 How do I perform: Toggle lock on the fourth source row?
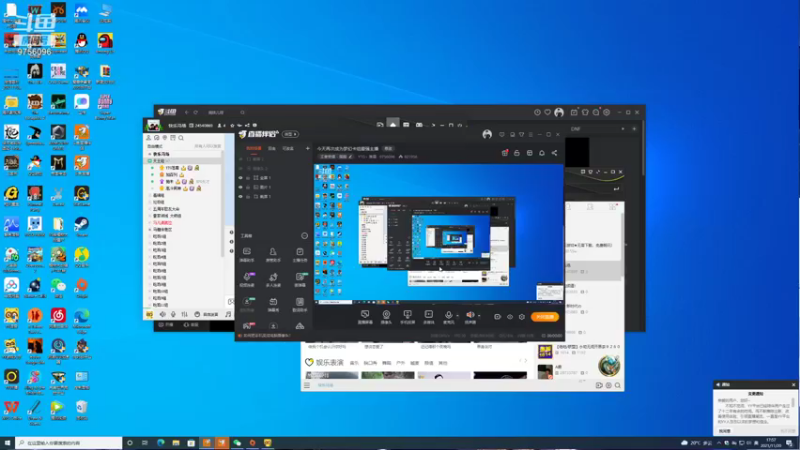(248, 187)
